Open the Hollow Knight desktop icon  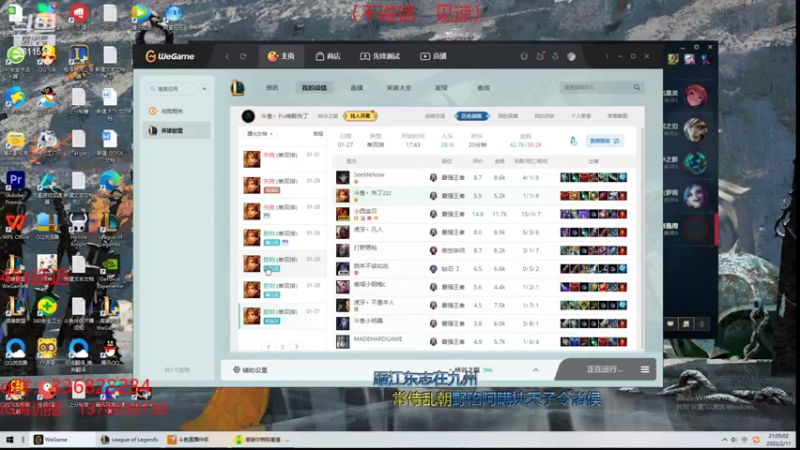point(78,229)
